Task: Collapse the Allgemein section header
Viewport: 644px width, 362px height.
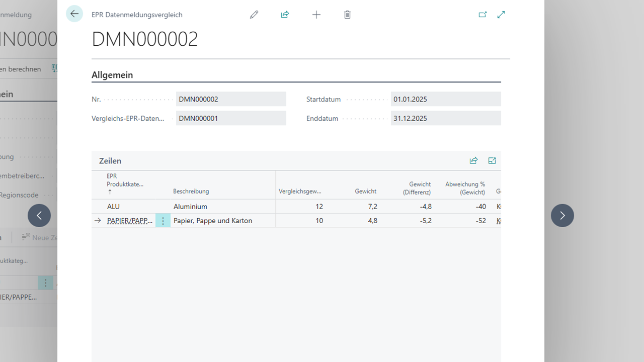Action: [x=112, y=75]
